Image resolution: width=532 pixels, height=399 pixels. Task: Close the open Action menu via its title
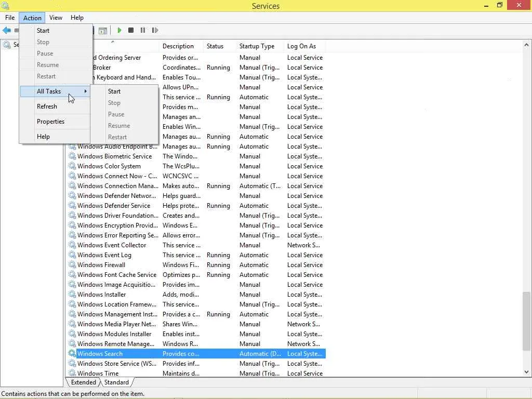[x=32, y=18]
